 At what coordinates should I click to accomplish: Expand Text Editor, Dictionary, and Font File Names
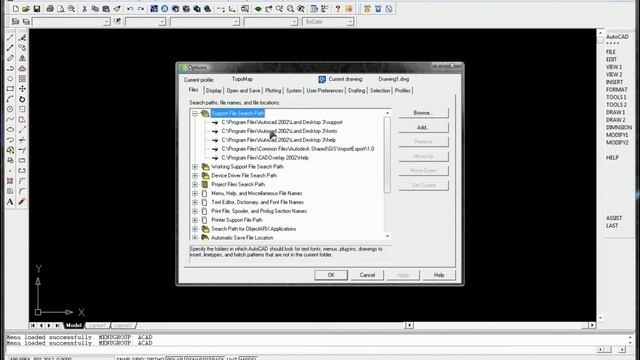[x=195, y=202]
